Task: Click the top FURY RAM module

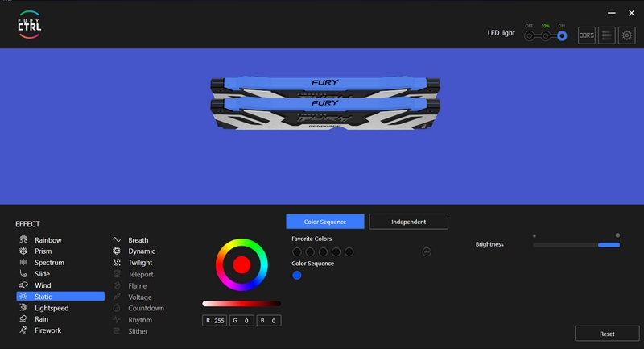Action: [325, 86]
